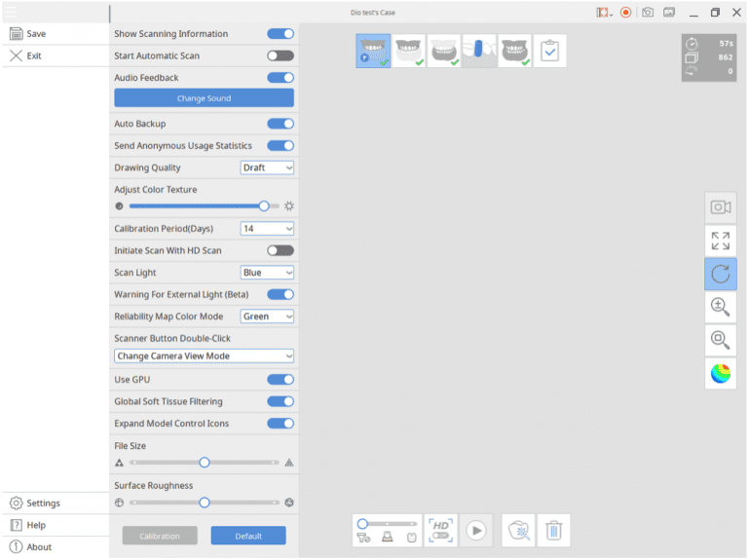Disable Audio Feedback toggle

pos(280,78)
